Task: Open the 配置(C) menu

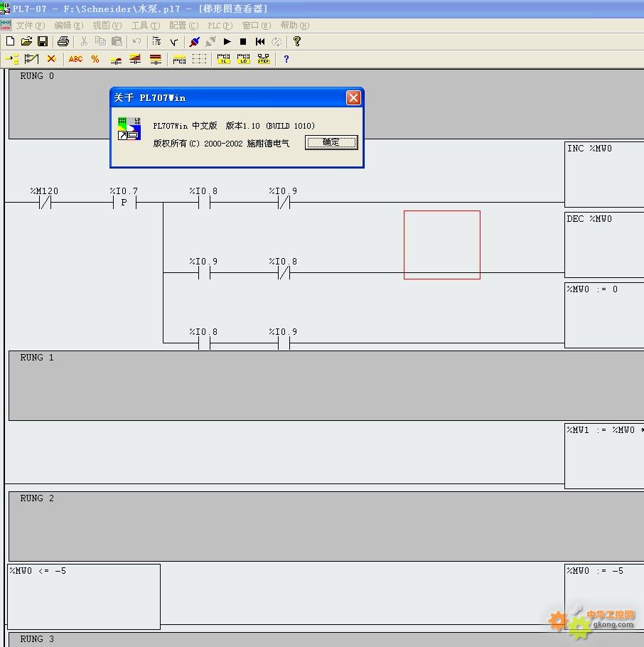Action: (x=184, y=26)
